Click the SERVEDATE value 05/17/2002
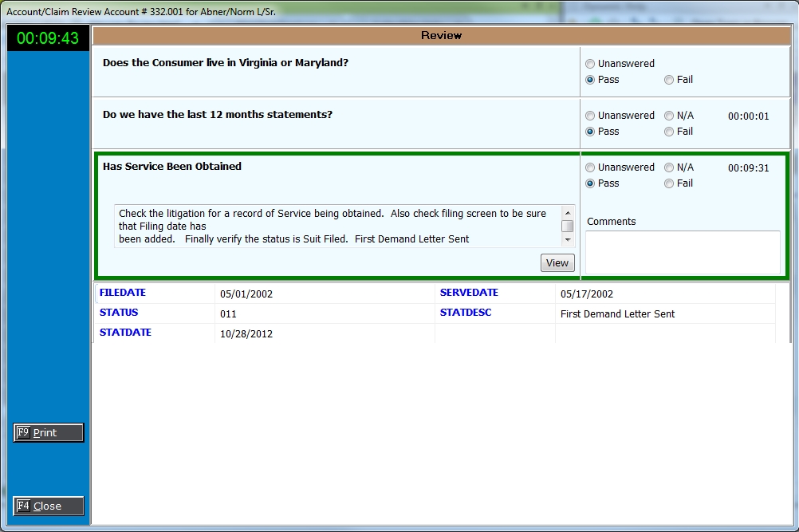Viewport: 799px width, 532px height. 587,294
